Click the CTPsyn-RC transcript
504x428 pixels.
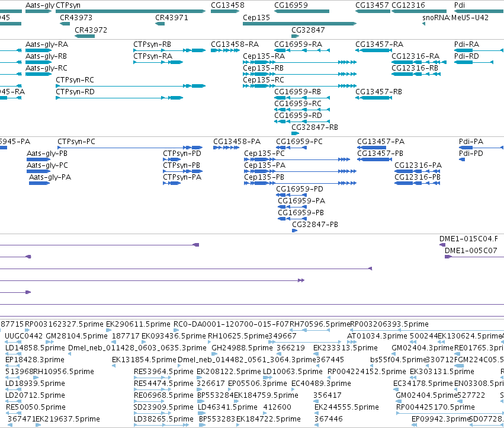coord(130,86)
